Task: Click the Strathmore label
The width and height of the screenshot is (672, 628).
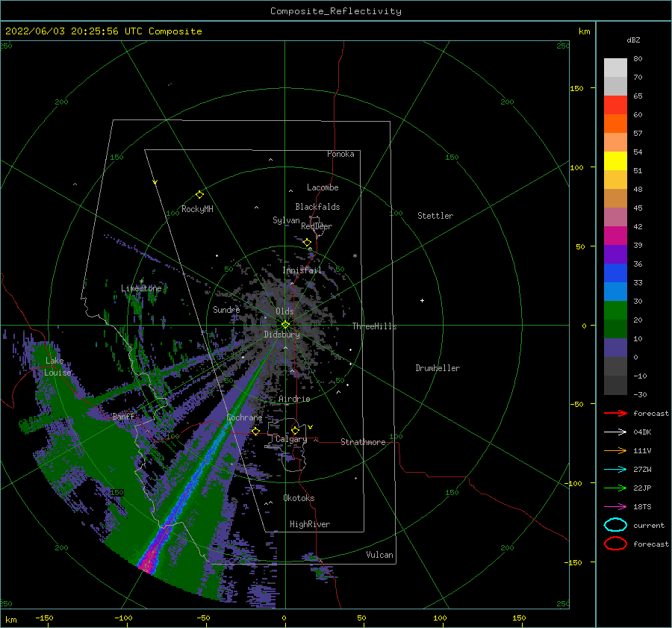Action: [x=363, y=442]
